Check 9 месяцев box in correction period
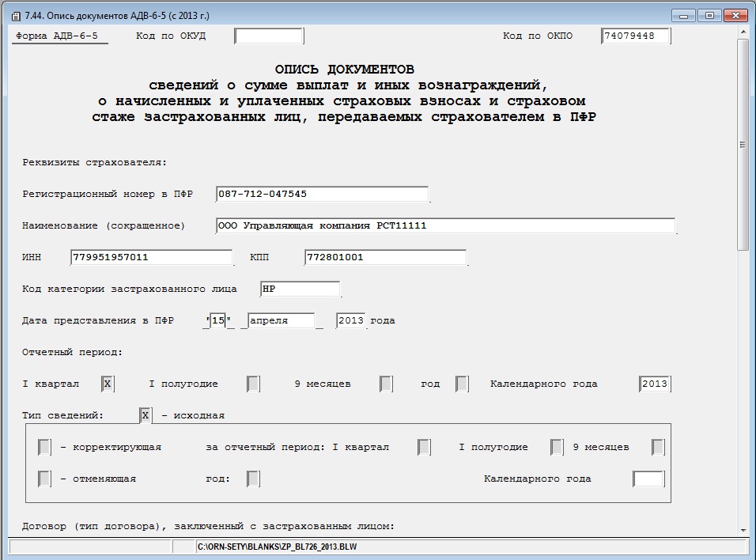 [x=658, y=447]
